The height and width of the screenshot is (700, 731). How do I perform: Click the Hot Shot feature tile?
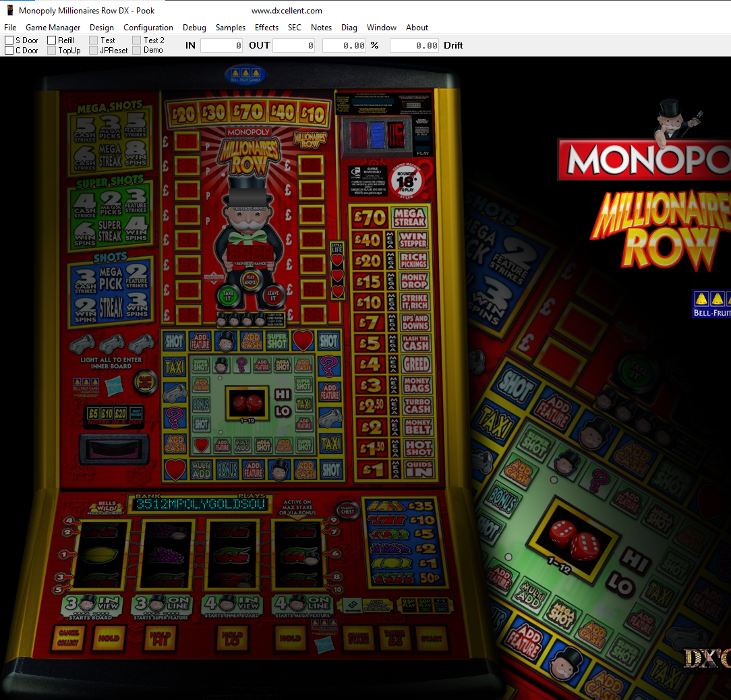(417, 448)
